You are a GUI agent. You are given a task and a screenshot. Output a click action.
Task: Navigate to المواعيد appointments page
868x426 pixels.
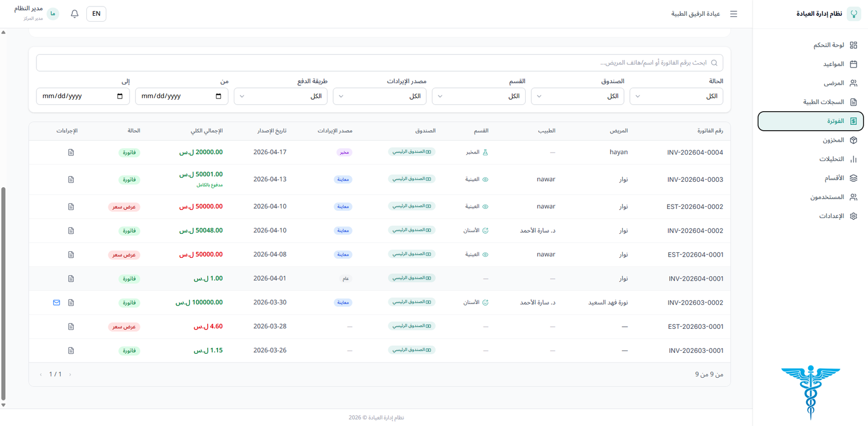pos(833,64)
